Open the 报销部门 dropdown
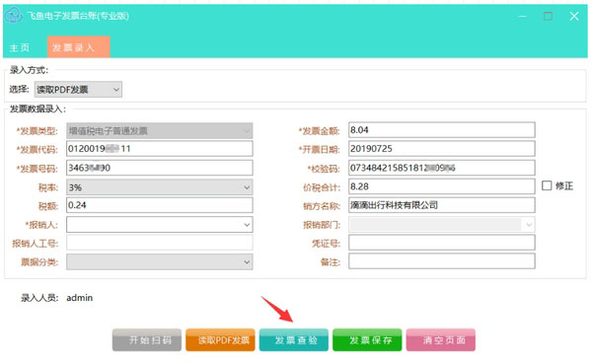Image resolution: width=592 pixels, height=364 pixels. tap(442, 225)
